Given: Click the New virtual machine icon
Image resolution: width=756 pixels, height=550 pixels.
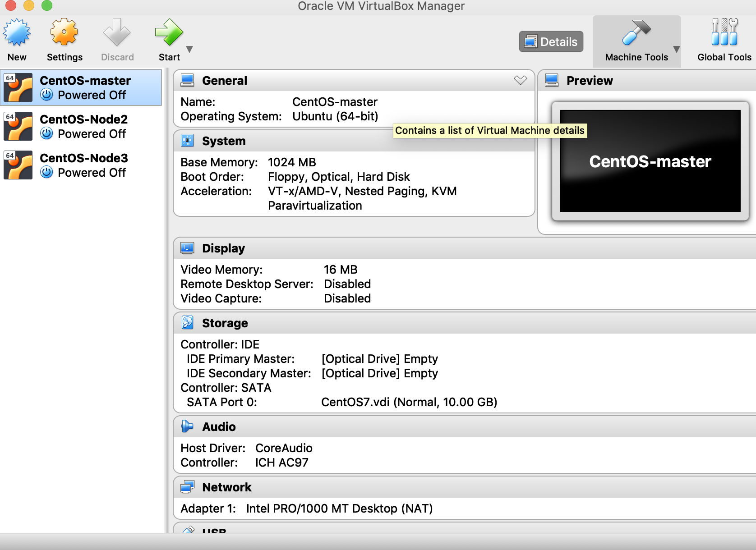Looking at the screenshot, I should pos(17,32).
